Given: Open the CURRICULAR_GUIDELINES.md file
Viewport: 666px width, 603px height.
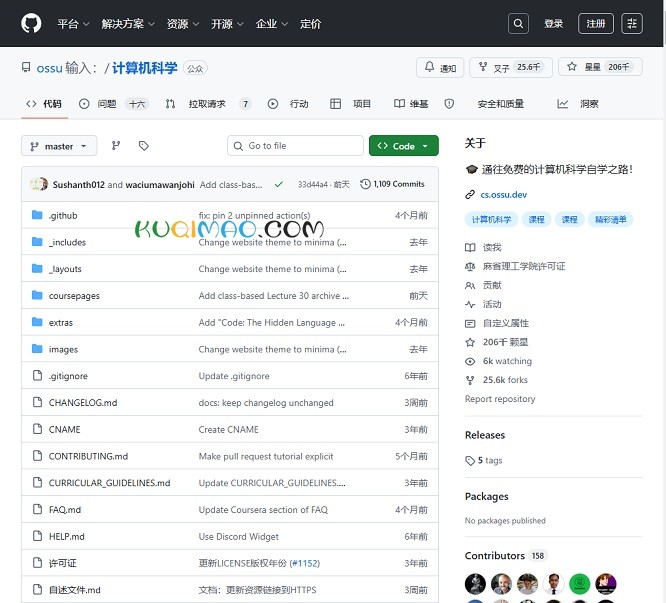Looking at the screenshot, I should (x=109, y=483).
